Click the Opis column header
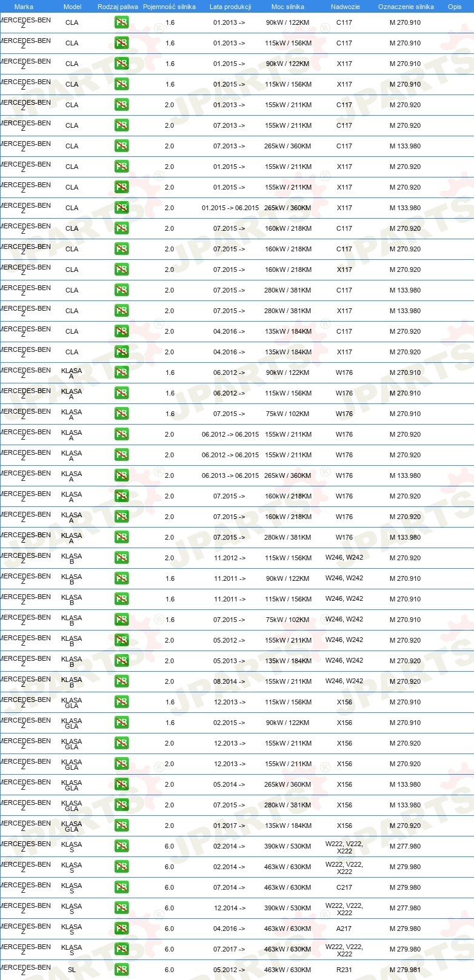The height and width of the screenshot is (980, 474). [x=455, y=7]
